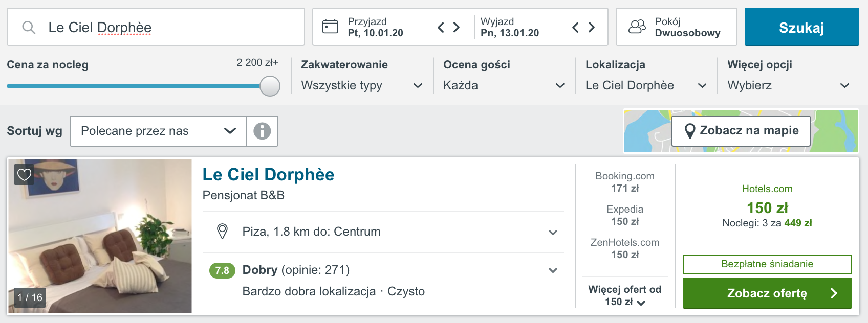Viewport: 868px width, 323px height.
Task: Click the Bezpłatne śniadanie badge
Action: coord(767,264)
